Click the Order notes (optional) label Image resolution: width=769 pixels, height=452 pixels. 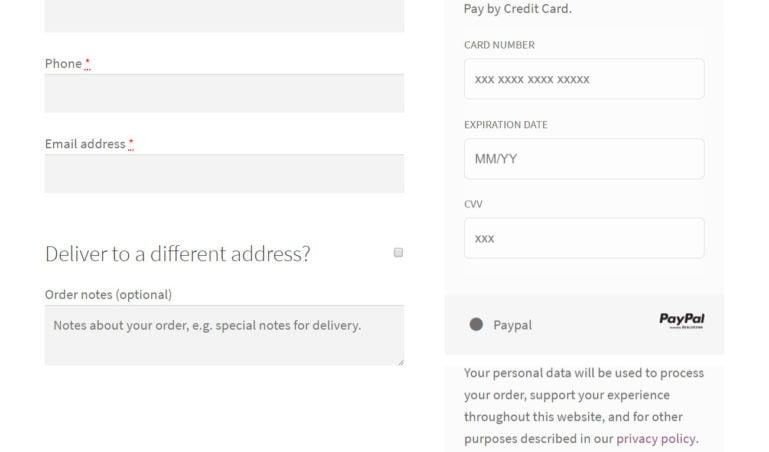108,295
